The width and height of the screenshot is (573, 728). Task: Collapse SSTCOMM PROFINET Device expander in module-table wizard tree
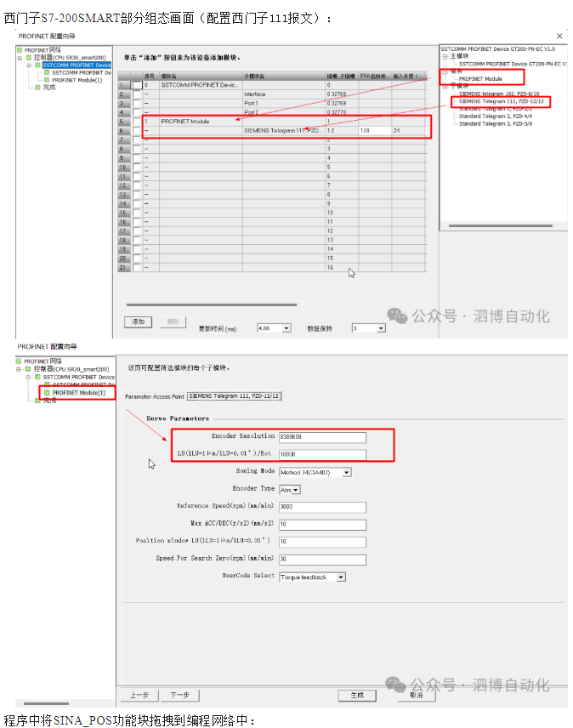(x=29, y=65)
